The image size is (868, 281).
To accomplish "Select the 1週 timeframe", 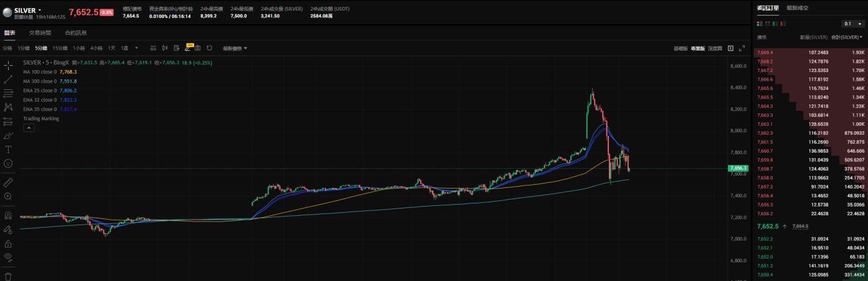I will [x=125, y=48].
